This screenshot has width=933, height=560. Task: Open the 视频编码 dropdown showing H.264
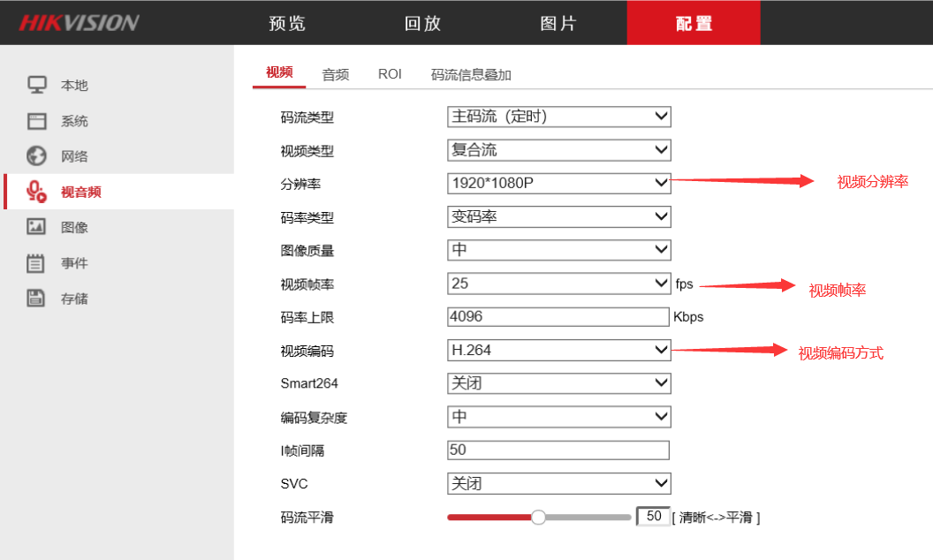coord(558,350)
